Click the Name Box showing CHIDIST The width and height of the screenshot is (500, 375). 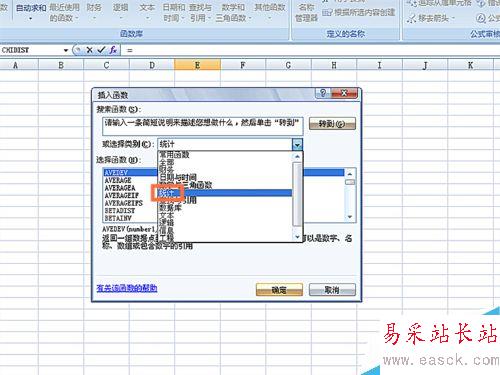coord(31,50)
